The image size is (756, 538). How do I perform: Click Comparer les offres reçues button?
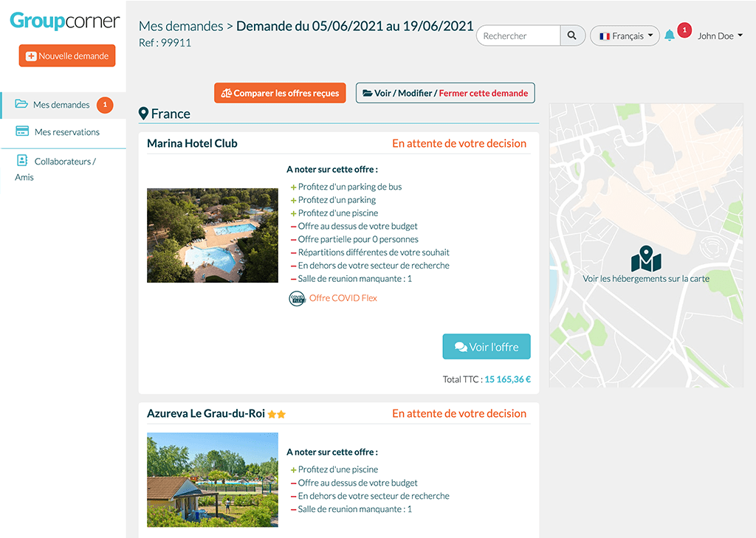(280, 93)
